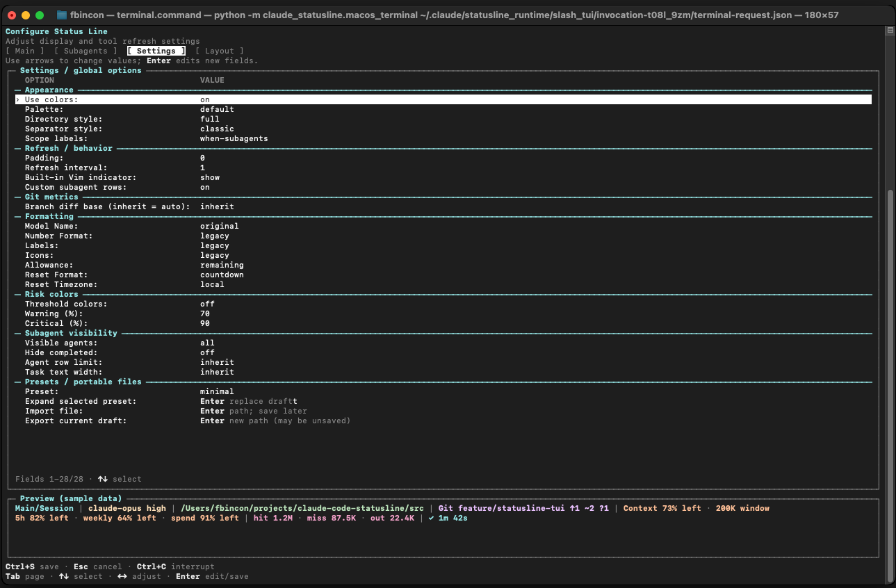896x588 pixels.
Task: Change Allowance value remaining
Action: [x=222, y=265]
